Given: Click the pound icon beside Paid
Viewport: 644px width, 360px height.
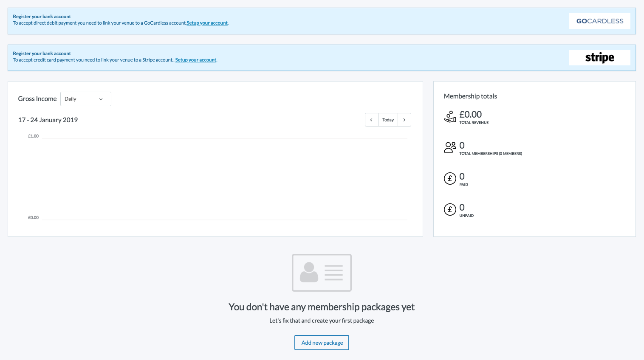Looking at the screenshot, I should click(450, 179).
